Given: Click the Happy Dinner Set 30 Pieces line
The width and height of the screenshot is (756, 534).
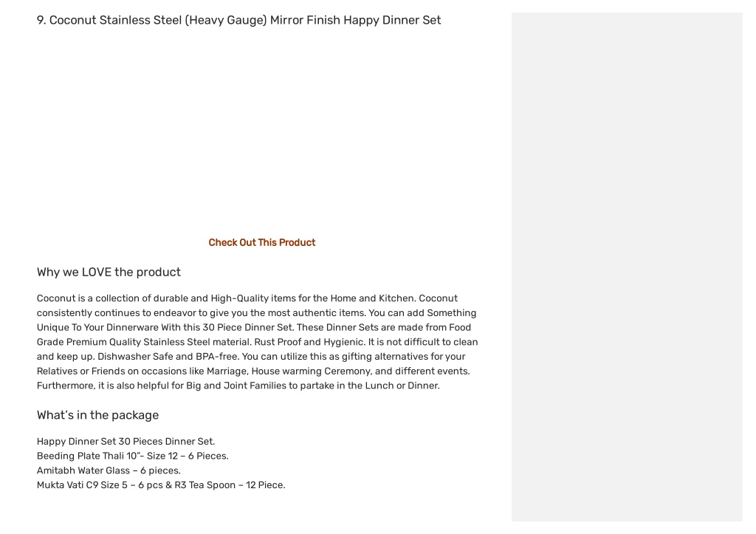Looking at the screenshot, I should click(x=126, y=442).
